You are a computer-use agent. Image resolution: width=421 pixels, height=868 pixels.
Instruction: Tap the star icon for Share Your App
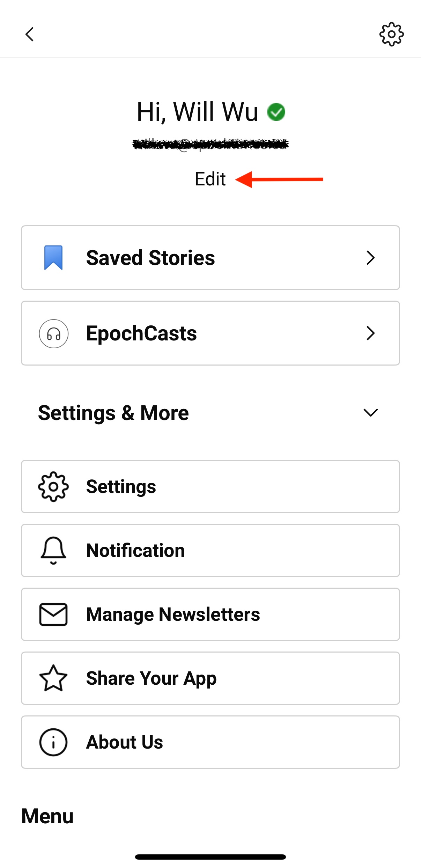click(53, 678)
